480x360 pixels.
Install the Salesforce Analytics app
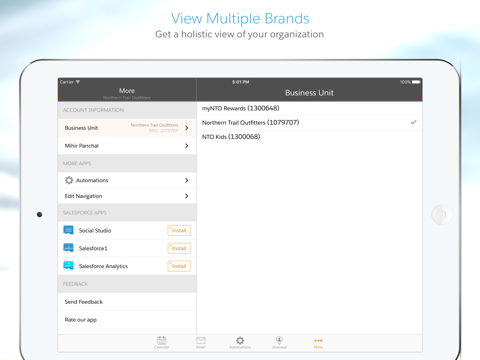pyautogui.click(x=179, y=266)
